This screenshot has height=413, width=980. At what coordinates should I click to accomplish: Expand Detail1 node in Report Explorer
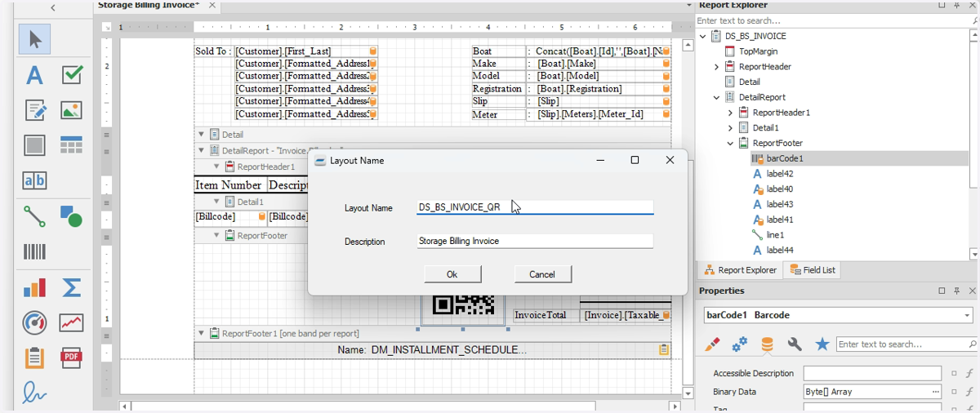(x=730, y=128)
